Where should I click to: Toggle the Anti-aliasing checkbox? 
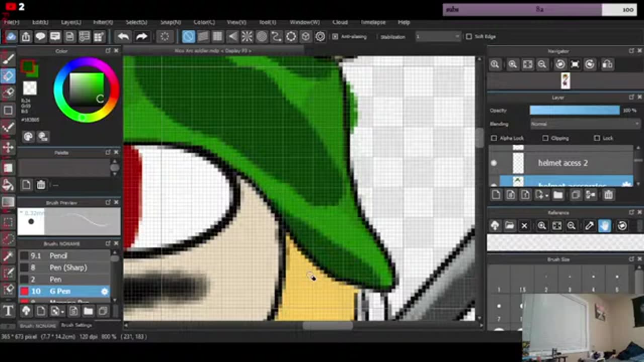tap(335, 37)
